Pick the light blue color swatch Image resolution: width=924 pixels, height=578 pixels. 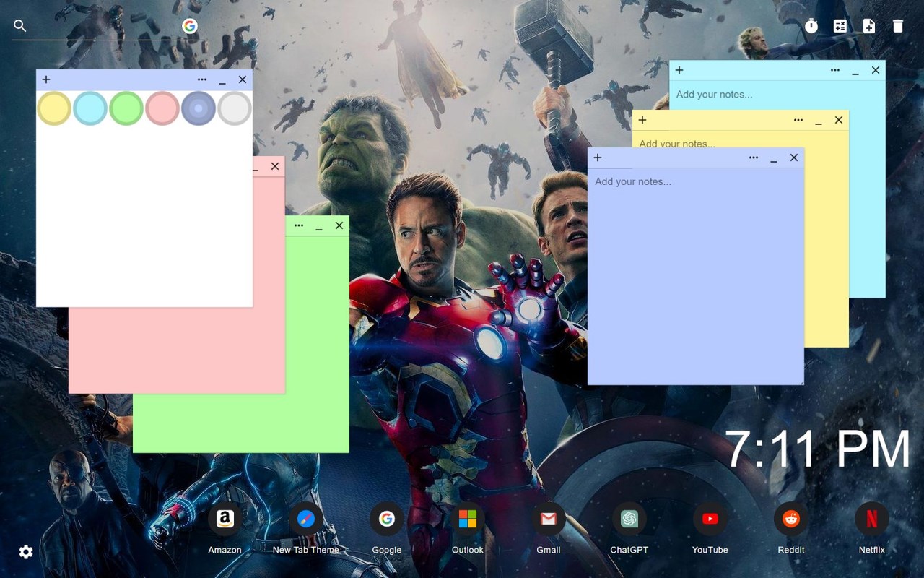point(90,108)
